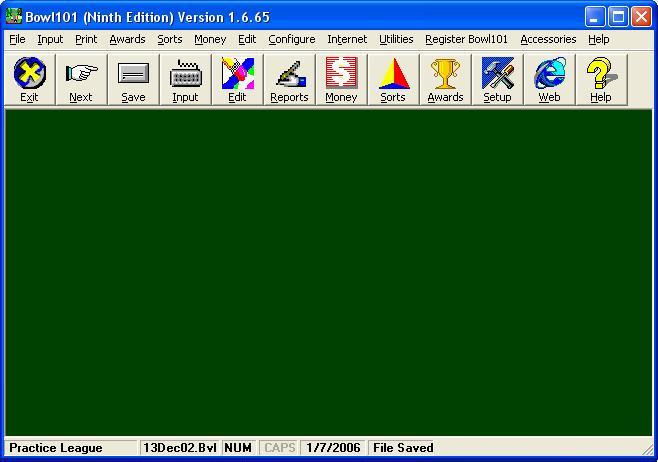Viewport: 658px width, 462px height.
Task: Open the Print menu
Action: point(86,39)
